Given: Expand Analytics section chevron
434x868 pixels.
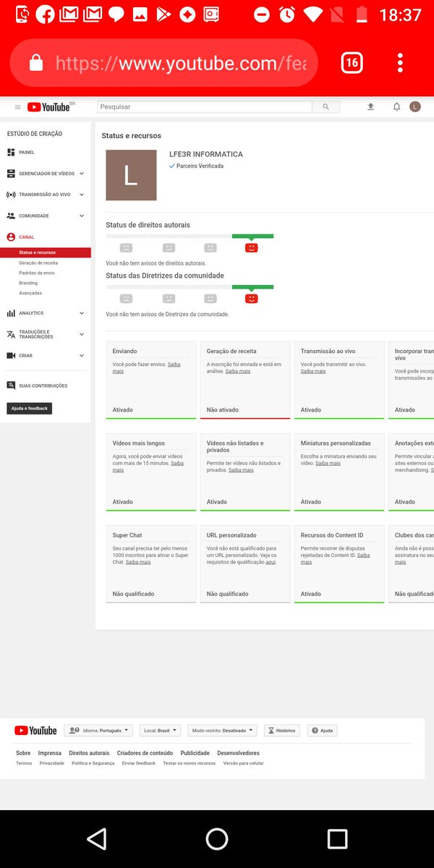Looking at the screenshot, I should tap(82, 313).
